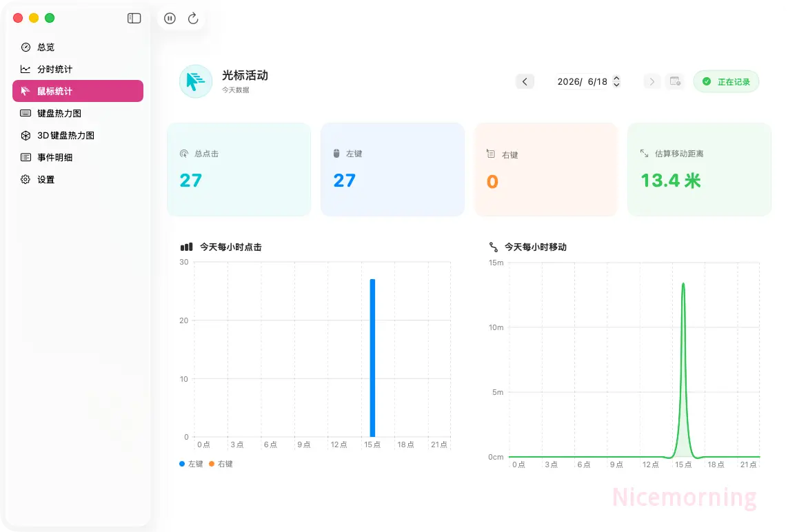788x532 pixels.
Task: Click the 右键 card icon
Action: [490, 154]
